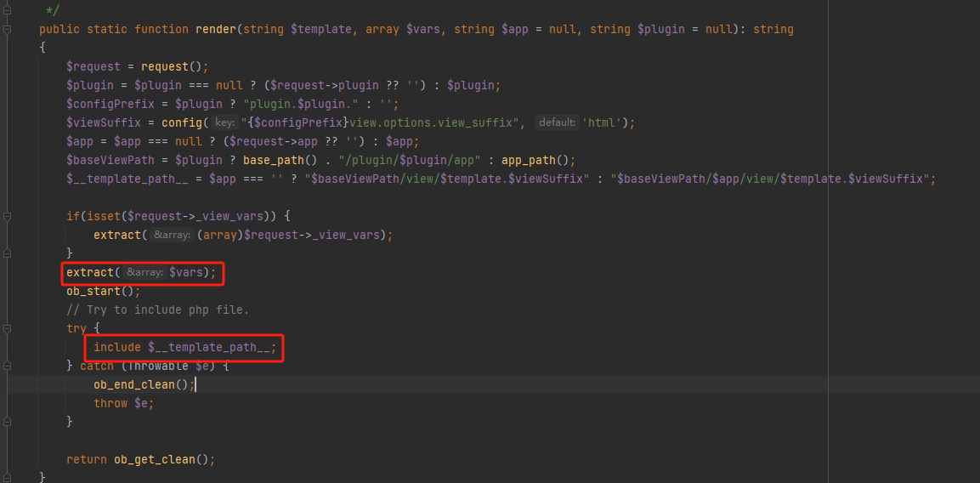Click fold end marker closing the if block
980x483 pixels.
click(x=7, y=253)
